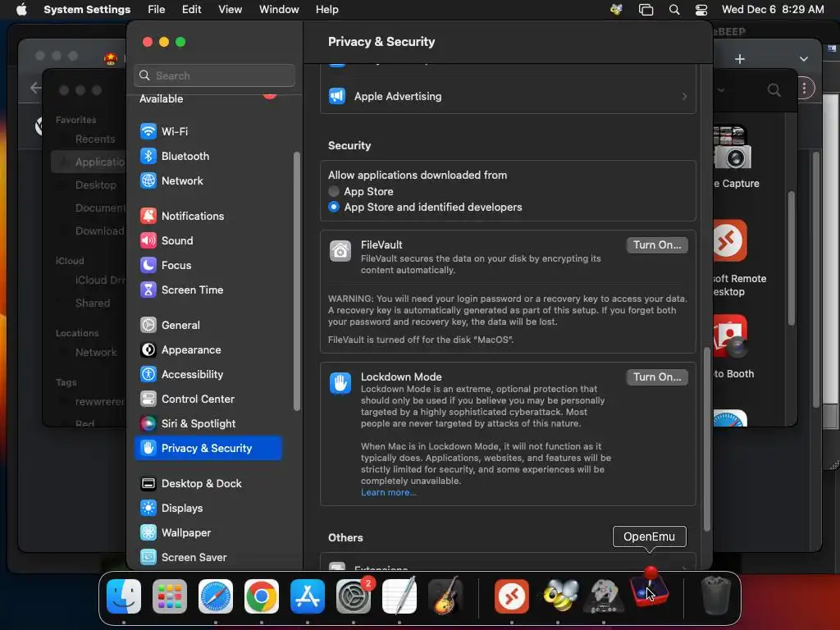Open the Window menu

[279, 10]
